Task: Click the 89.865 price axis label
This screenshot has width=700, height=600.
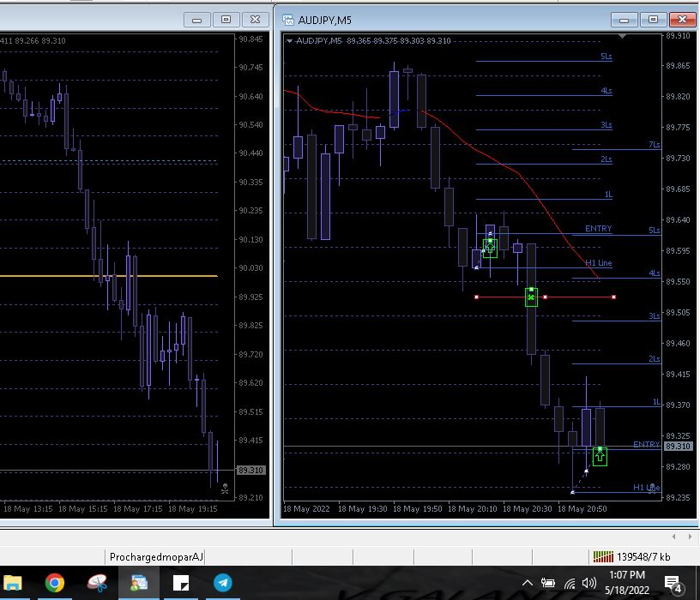Action: 678,66
